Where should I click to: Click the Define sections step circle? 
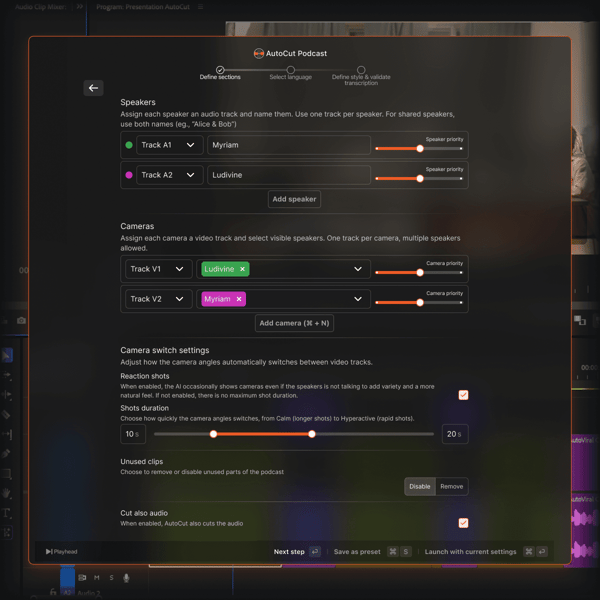point(220,69)
